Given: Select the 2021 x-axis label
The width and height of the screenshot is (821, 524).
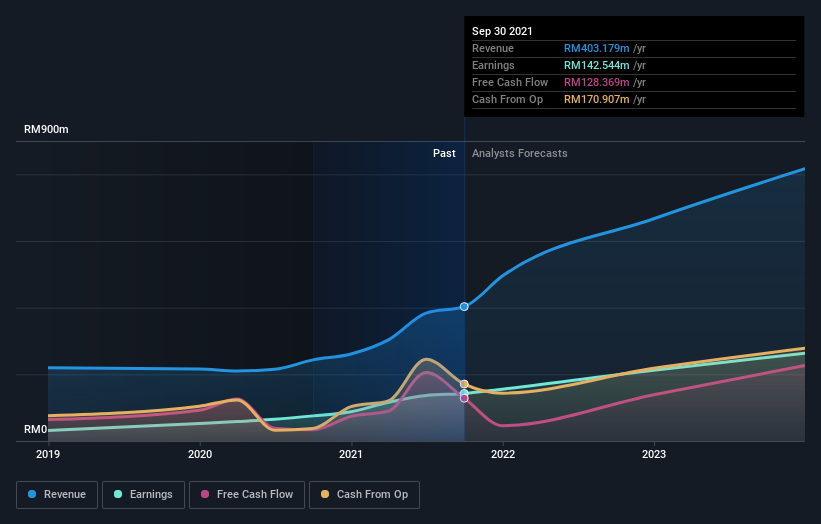Looking at the screenshot, I should [x=351, y=454].
